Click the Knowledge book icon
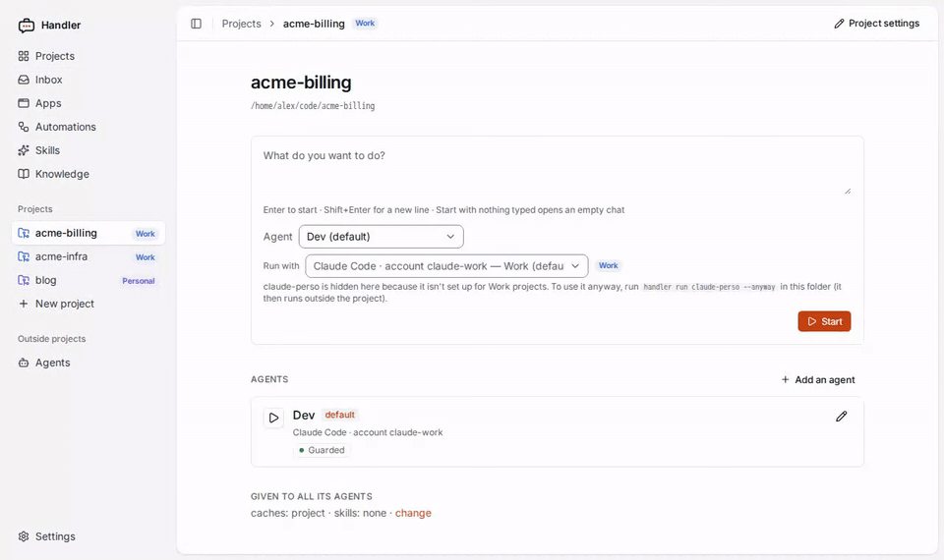944x560 pixels. point(24,174)
